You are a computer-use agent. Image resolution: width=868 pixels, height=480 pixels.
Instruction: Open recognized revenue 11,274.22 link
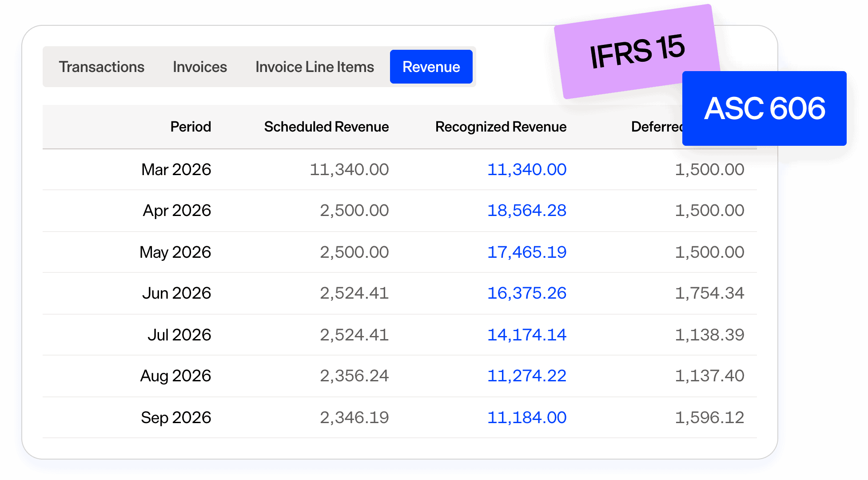click(x=527, y=376)
